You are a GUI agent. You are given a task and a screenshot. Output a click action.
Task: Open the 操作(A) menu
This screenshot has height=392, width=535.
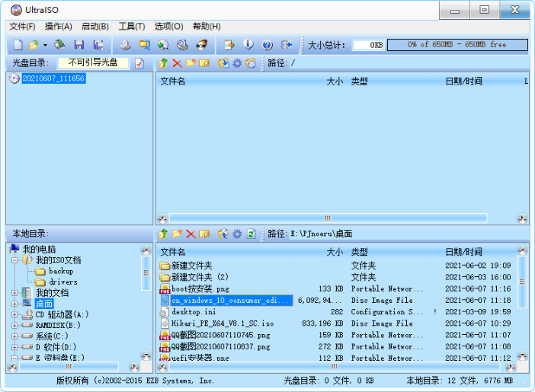point(59,26)
